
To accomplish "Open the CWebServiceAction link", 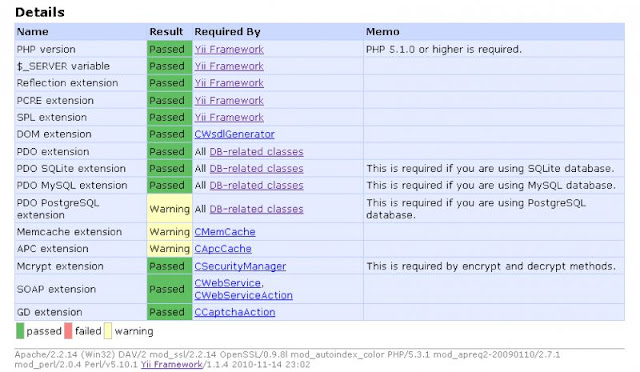I will pos(243,295).
